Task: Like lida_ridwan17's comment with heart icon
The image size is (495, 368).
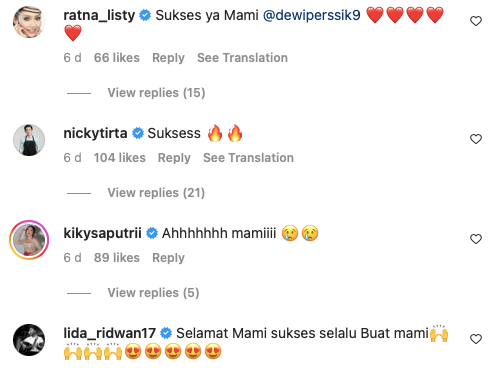Action: 476,339
